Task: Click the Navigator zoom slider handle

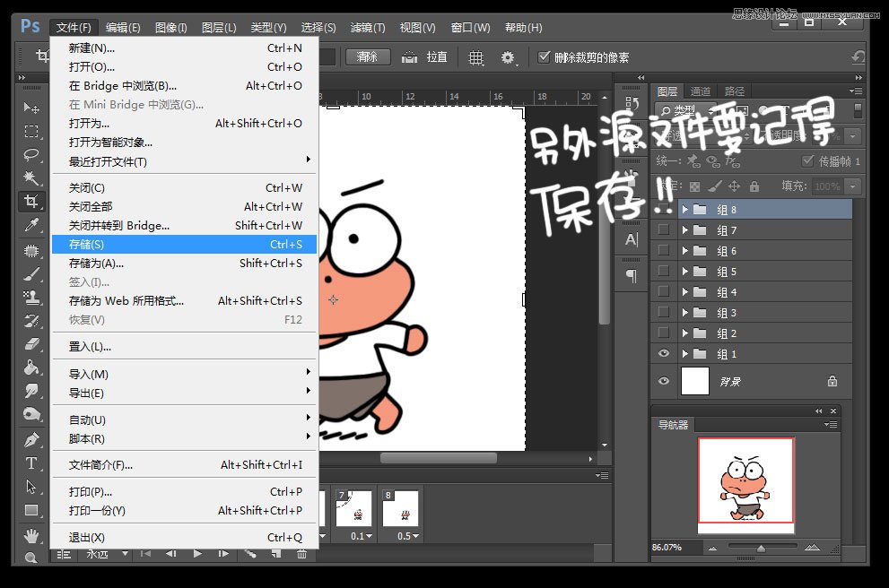Action: pos(761,548)
